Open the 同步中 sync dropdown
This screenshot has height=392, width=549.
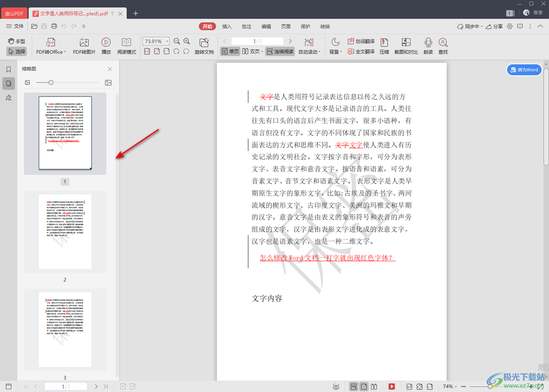[470, 26]
